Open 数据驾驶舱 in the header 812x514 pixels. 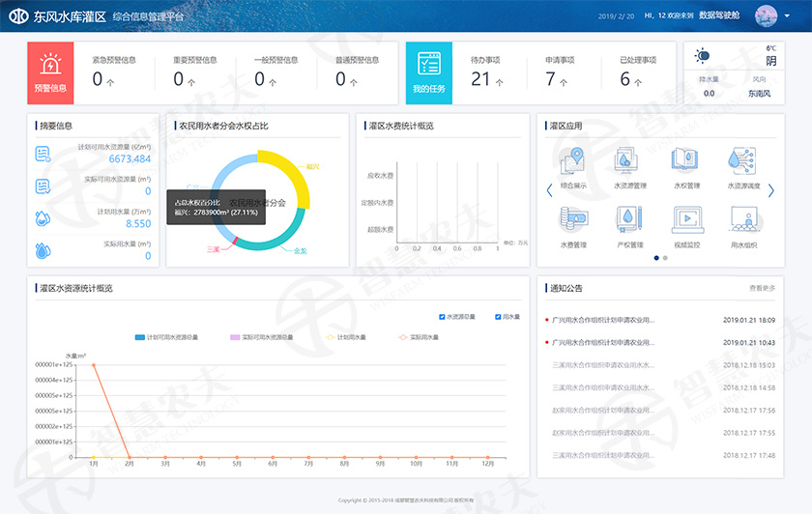point(719,15)
